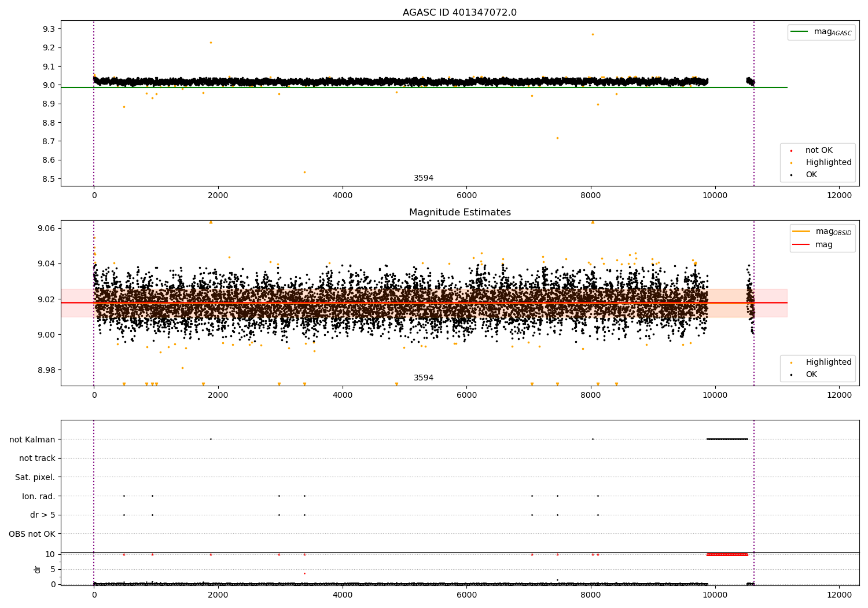This screenshot has height=608, width=868.
Task: Click the plot title 'AGASC ID 401347072.0'
Action: [x=459, y=13]
